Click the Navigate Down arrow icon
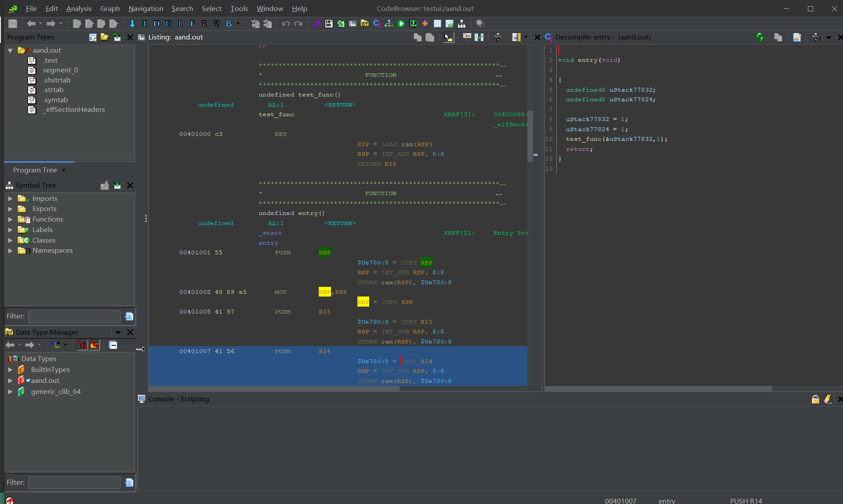843x504 pixels. point(132,24)
